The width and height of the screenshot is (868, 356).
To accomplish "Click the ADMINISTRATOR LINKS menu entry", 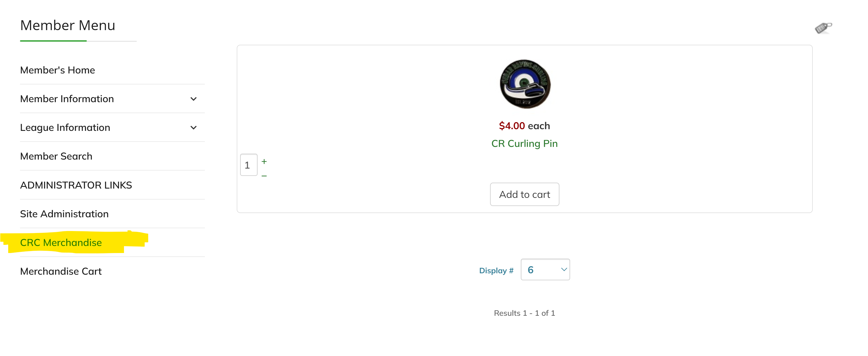I will pyautogui.click(x=76, y=185).
